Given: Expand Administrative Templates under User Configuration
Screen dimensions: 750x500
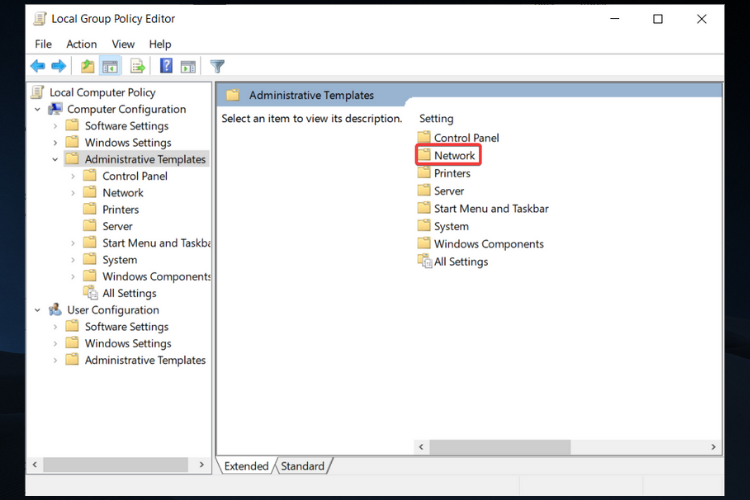Looking at the screenshot, I should [55, 361].
